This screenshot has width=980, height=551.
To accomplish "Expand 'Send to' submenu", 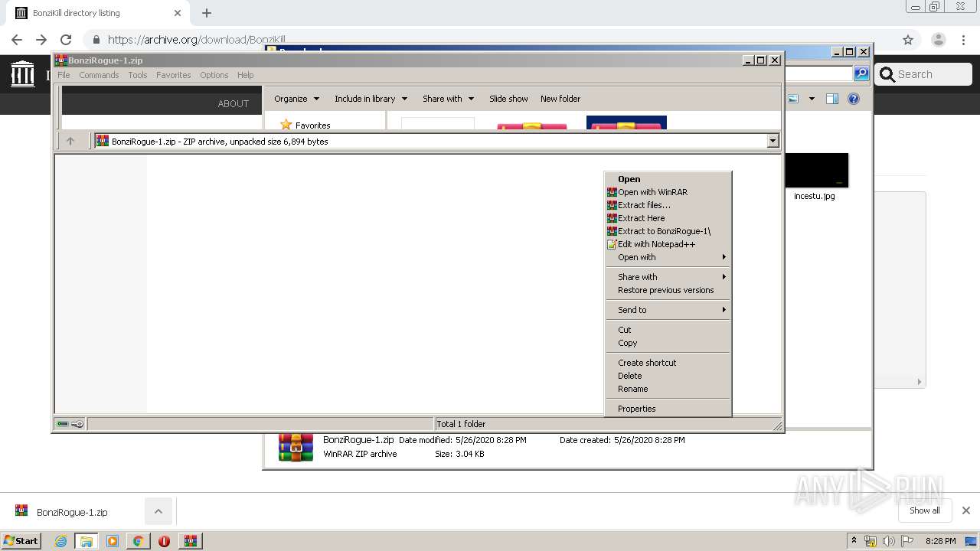I will pos(668,310).
